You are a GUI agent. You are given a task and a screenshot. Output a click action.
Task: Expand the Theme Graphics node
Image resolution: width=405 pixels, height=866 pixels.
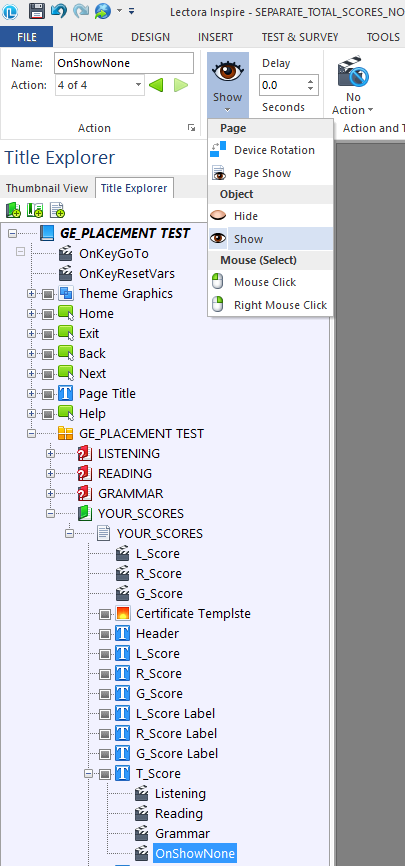31,294
